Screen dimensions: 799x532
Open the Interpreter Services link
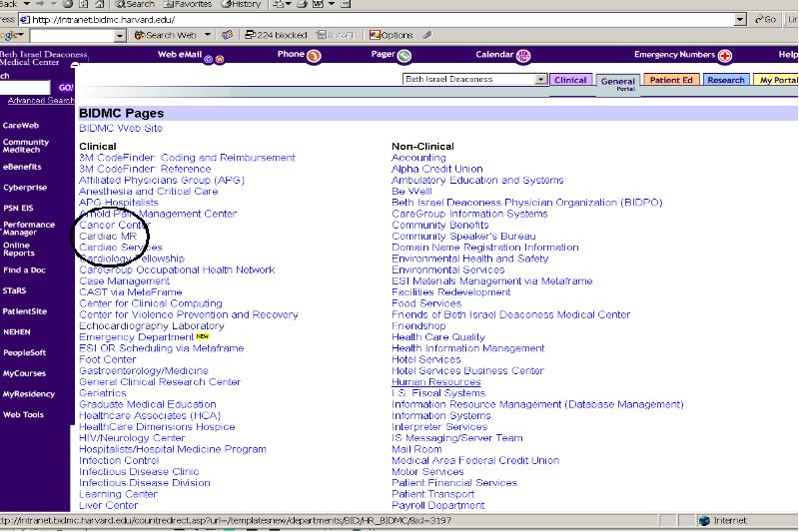click(439, 426)
